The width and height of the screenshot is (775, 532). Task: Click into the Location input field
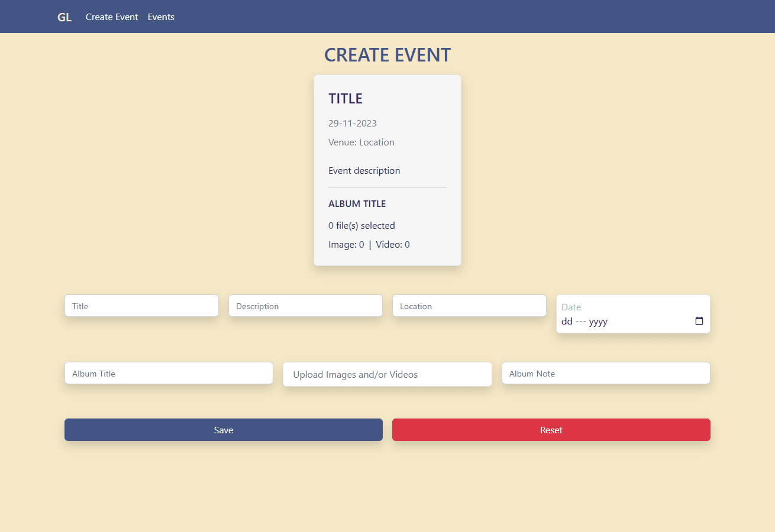469,306
